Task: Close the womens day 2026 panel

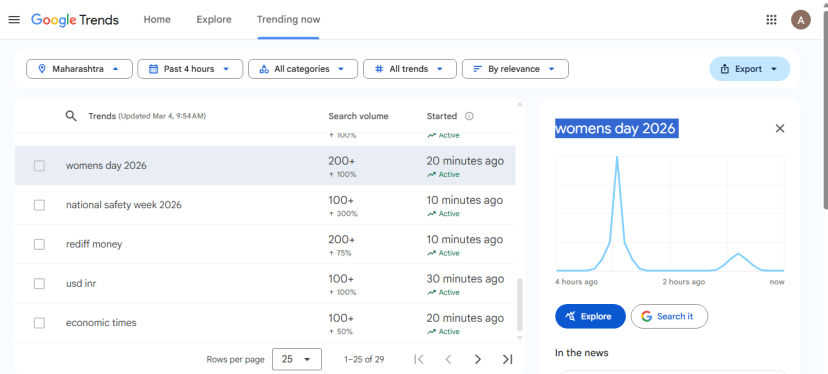Action: (x=779, y=128)
